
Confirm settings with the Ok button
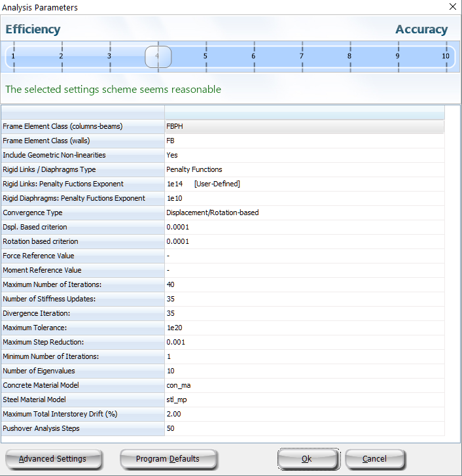tap(306, 459)
